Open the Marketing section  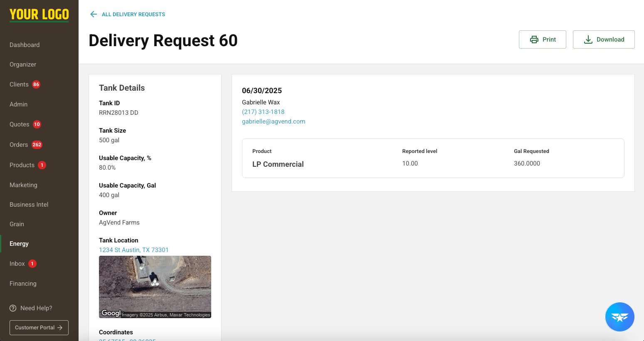click(23, 185)
